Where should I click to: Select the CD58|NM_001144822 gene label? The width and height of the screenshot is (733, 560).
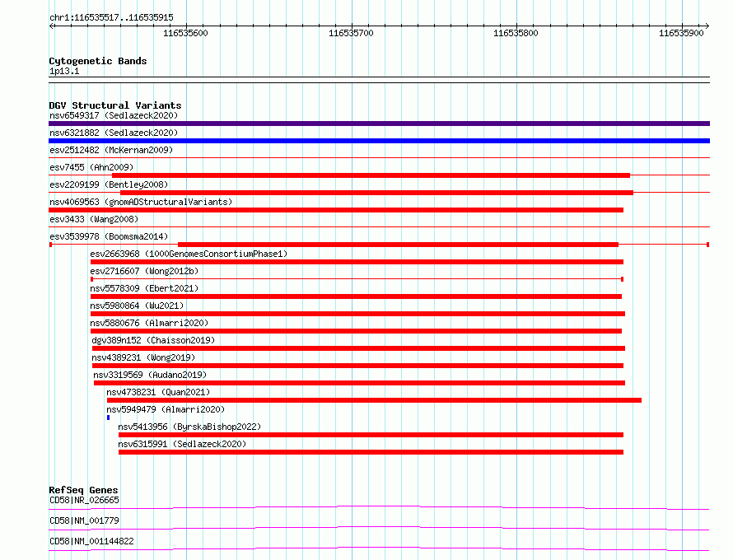click(x=91, y=541)
